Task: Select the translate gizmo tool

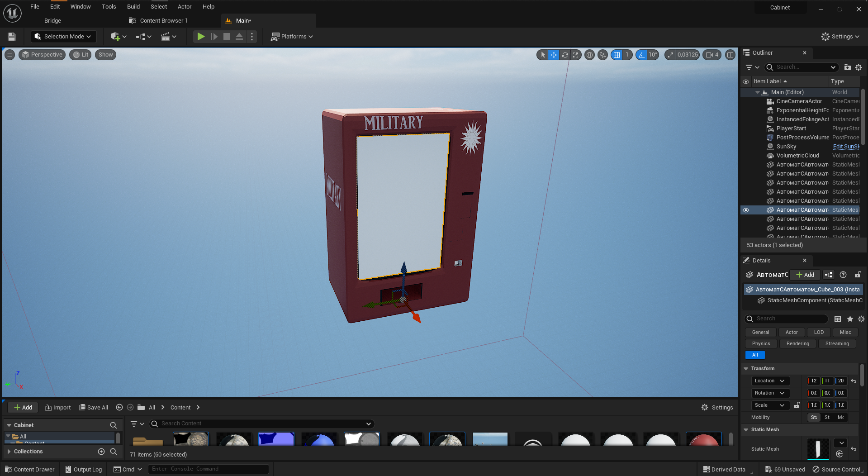Action: (554, 55)
